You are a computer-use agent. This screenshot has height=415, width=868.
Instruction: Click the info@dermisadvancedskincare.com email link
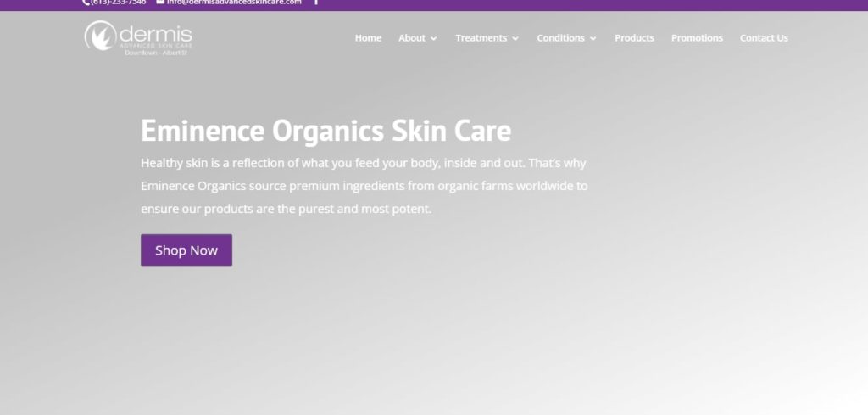pos(229,3)
